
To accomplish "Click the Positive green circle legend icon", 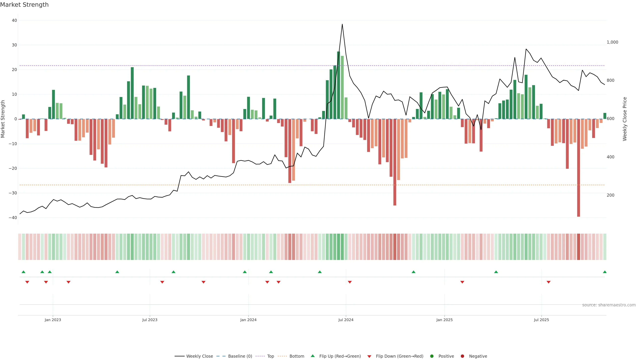I will tap(432, 356).
